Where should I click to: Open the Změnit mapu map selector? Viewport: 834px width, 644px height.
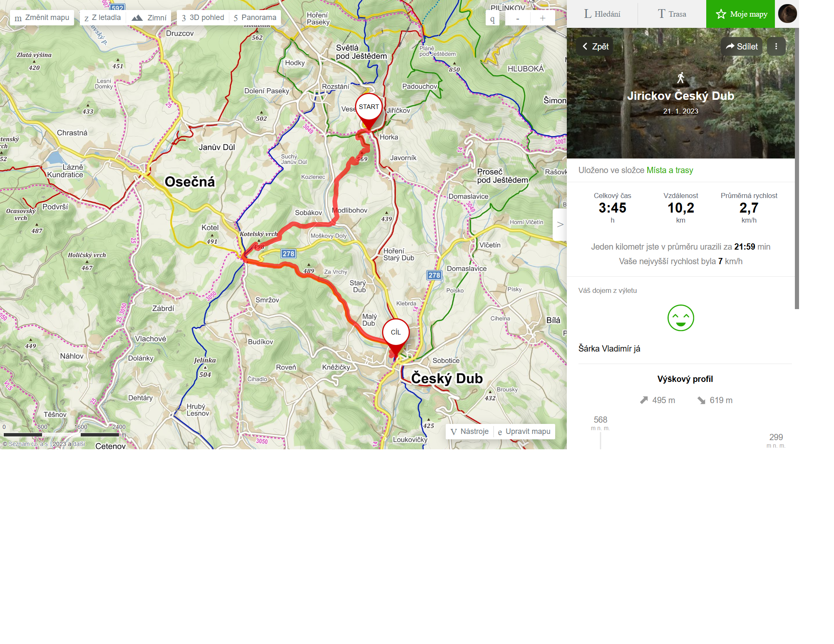(x=42, y=17)
